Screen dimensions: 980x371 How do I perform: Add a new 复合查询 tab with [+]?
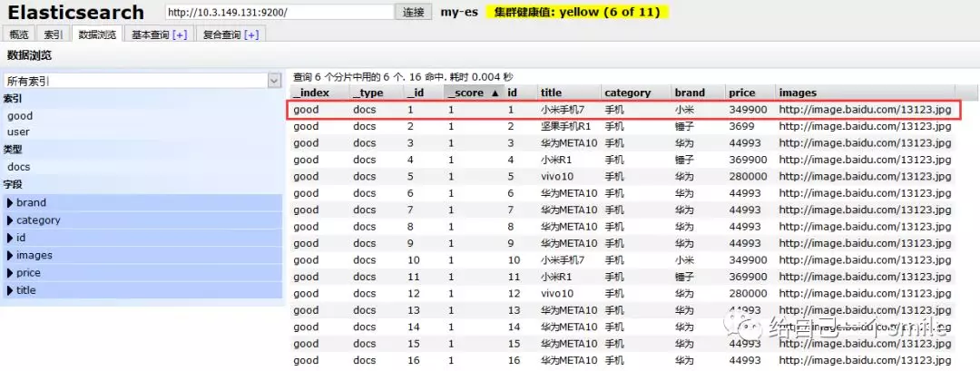251,35
